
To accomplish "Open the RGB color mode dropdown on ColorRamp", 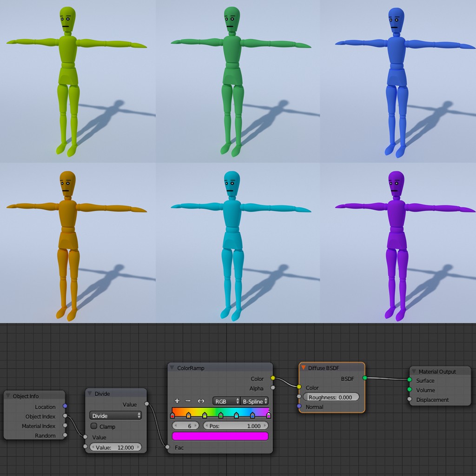I will (226, 401).
